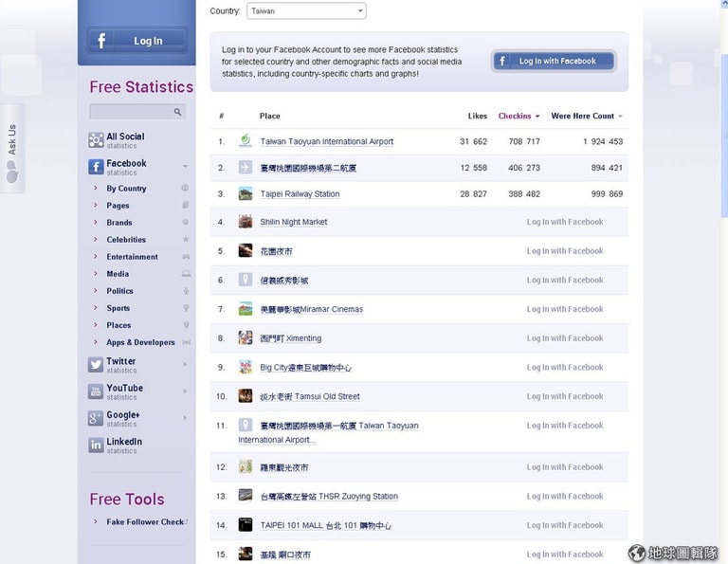Open the Country dropdown showing Taiwan
The height and width of the screenshot is (564, 728).
click(306, 10)
